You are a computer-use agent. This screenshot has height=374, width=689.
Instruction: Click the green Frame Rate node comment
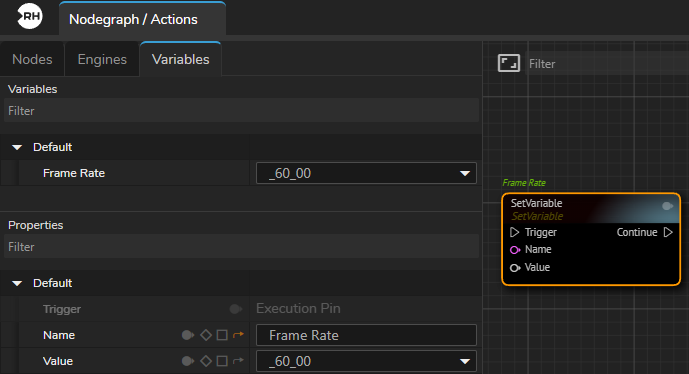pyautogui.click(x=524, y=183)
